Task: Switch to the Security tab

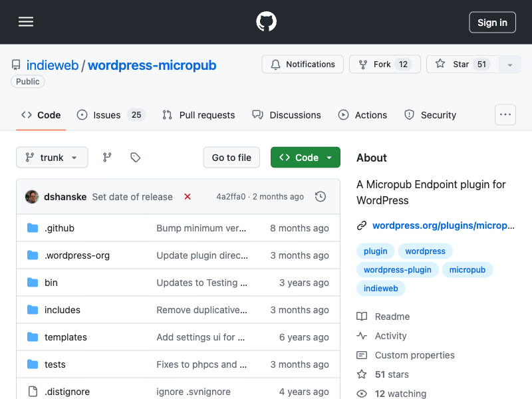Action: [430, 115]
